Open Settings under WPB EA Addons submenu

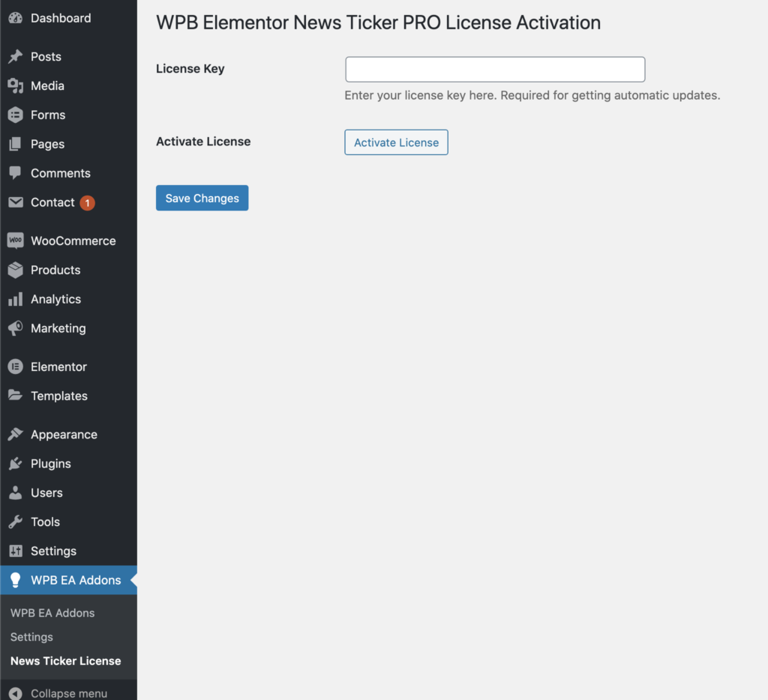pos(31,637)
